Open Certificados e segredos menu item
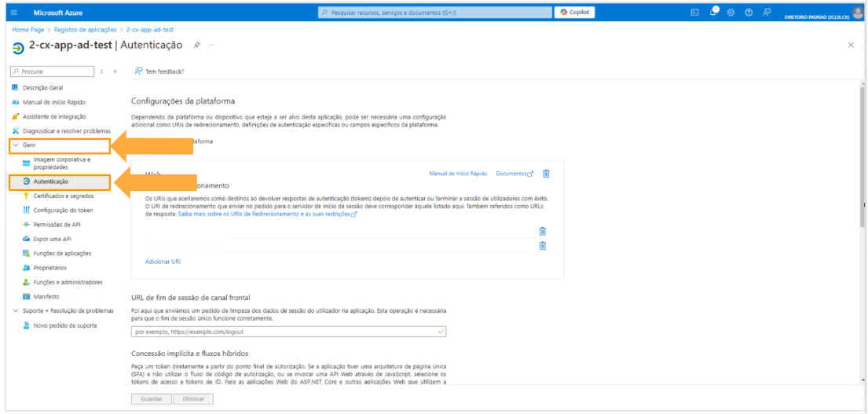The image size is (868, 414). 62,196
